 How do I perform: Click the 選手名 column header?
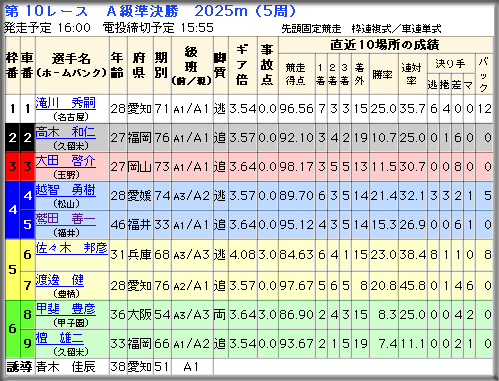72,65
